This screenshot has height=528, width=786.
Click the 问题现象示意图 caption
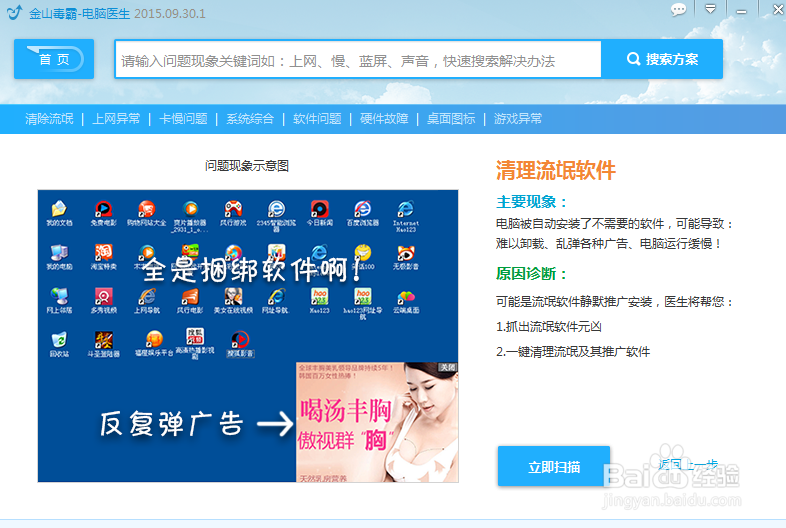click(247, 166)
